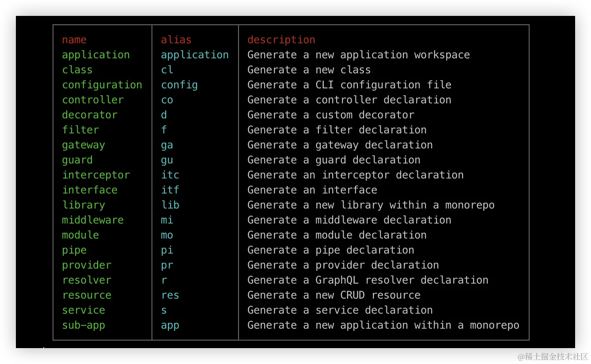Click the watermark text at bottom right

tap(552, 356)
